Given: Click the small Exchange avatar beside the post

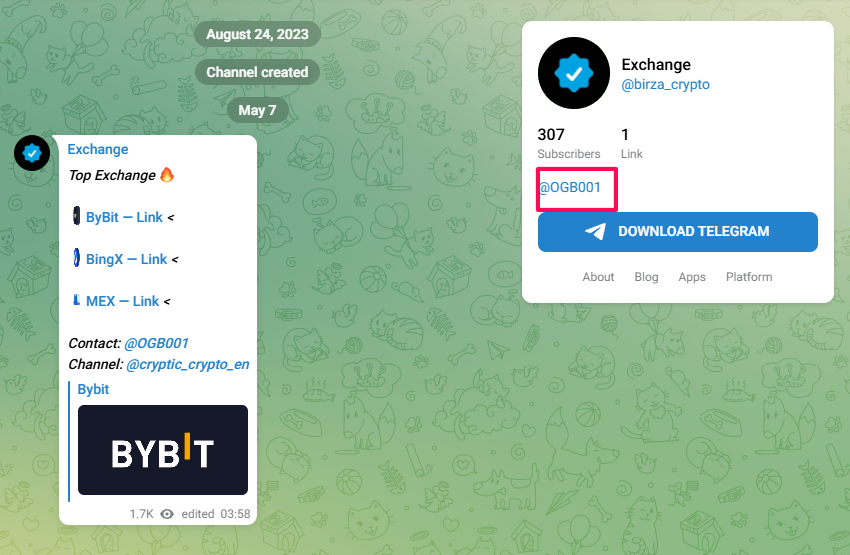Looking at the screenshot, I should (32, 153).
